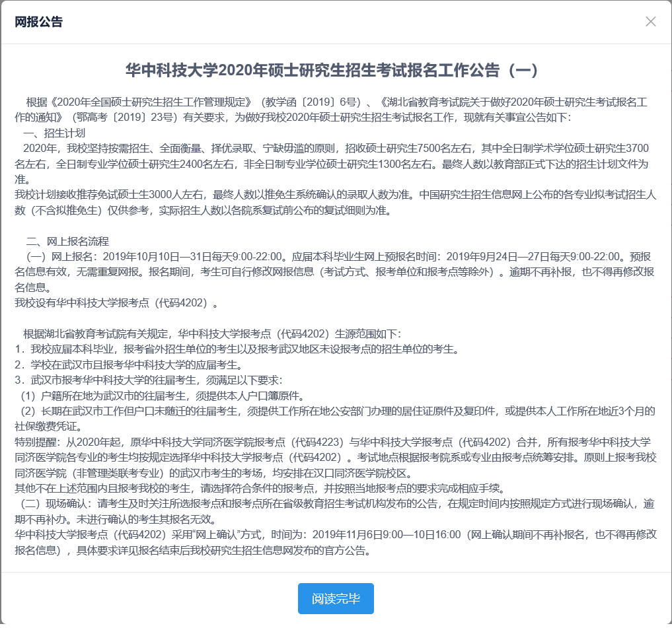Viewport: 672px width, 628px height.
Task: Click the line starting 3．武汉市报考华中科技大学的往届考生
Action: tap(148, 380)
